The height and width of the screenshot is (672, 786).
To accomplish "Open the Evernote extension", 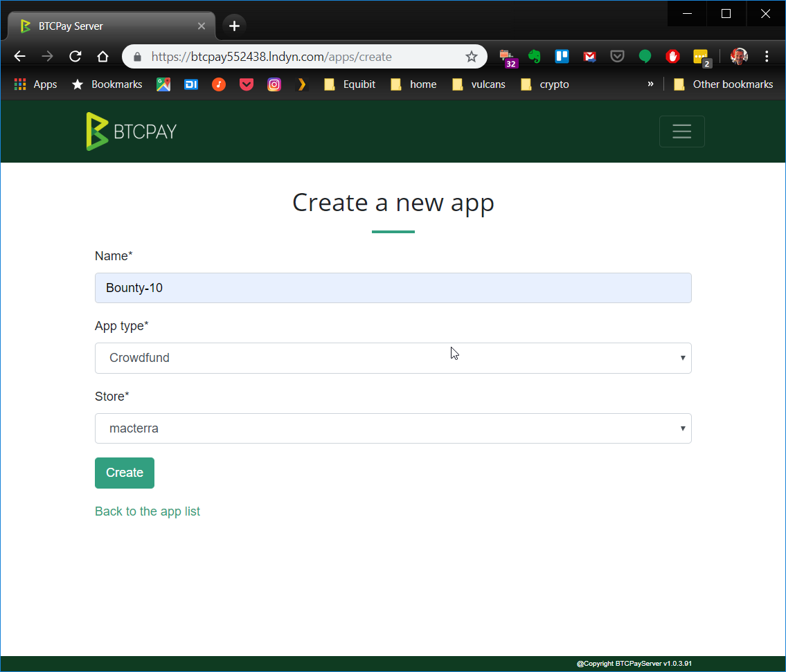I will coord(535,56).
